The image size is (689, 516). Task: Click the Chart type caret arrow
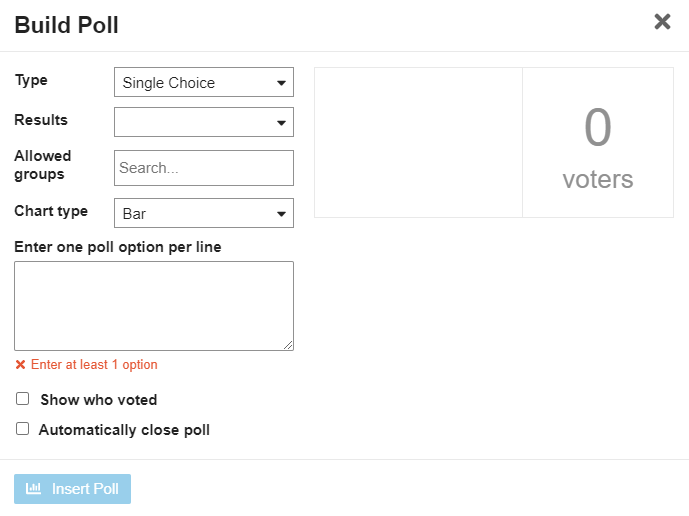click(281, 214)
